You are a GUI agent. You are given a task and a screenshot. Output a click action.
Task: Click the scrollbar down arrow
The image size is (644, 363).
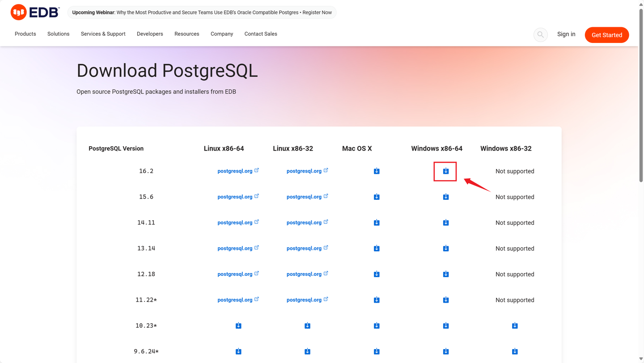(641, 359)
